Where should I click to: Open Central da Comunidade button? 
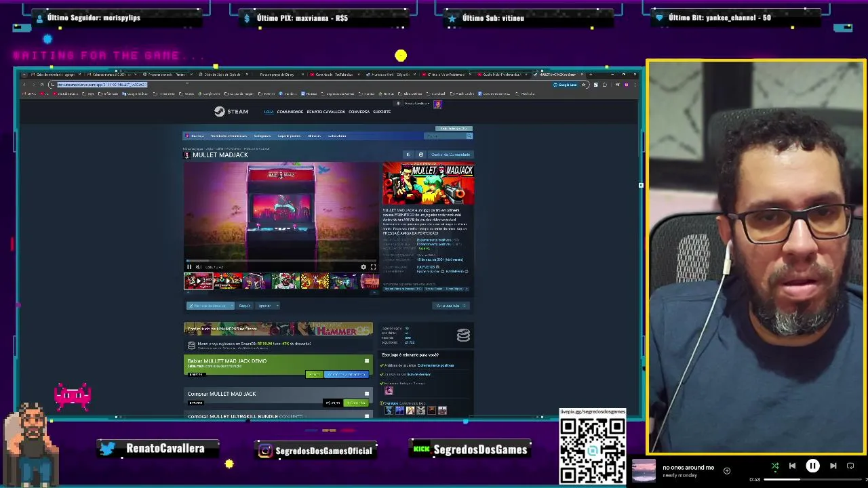click(x=450, y=155)
